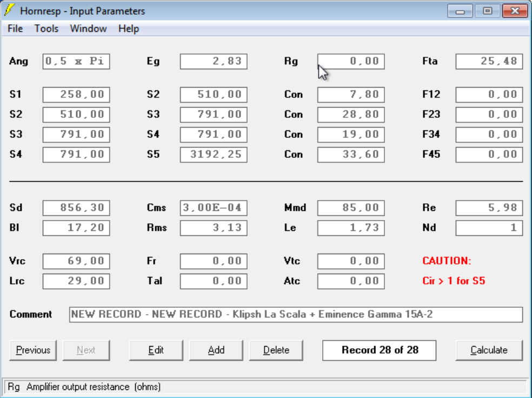Select the Atc input field
This screenshot has height=398, width=532.
351,281
